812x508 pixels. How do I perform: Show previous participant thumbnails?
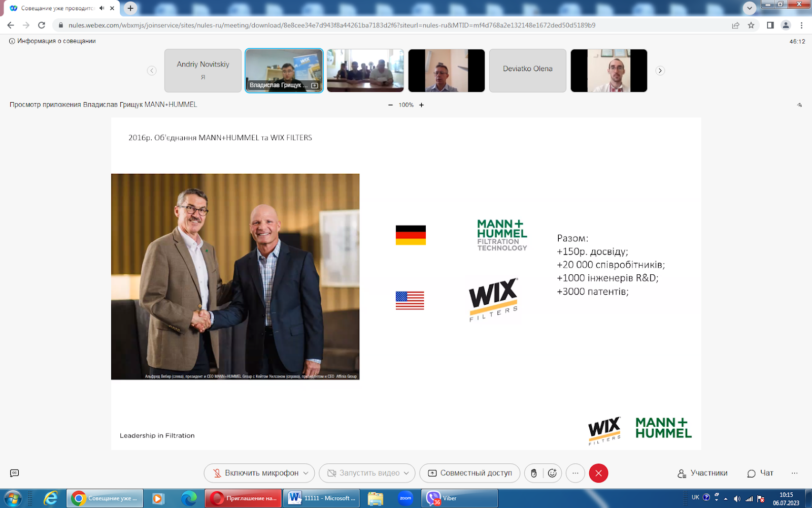click(x=152, y=71)
